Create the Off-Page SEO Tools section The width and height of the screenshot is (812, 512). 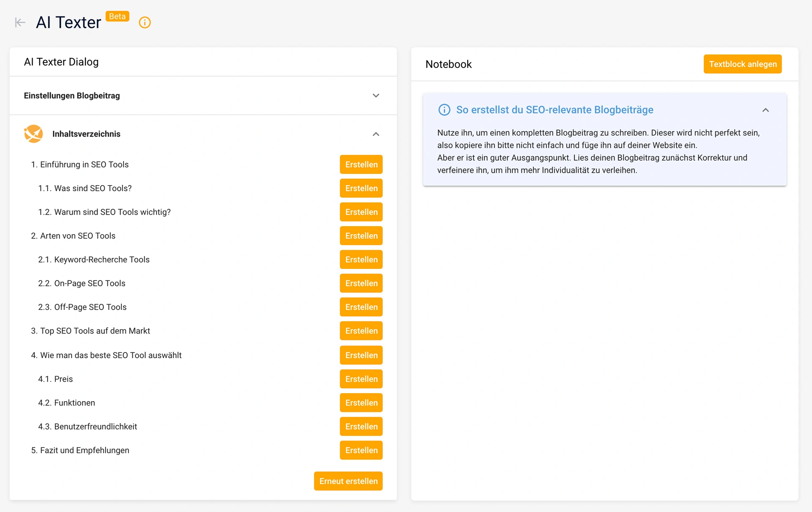[x=361, y=307]
